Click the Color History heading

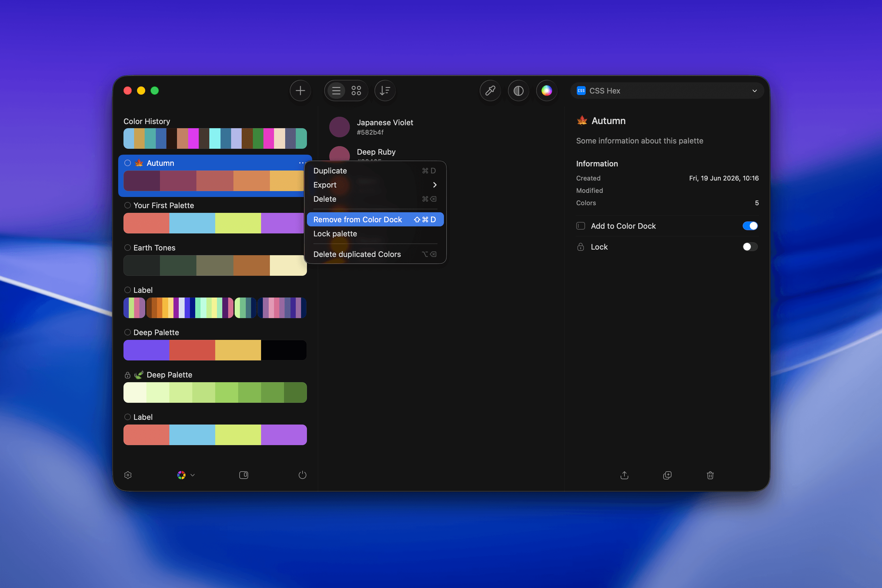pyautogui.click(x=147, y=121)
